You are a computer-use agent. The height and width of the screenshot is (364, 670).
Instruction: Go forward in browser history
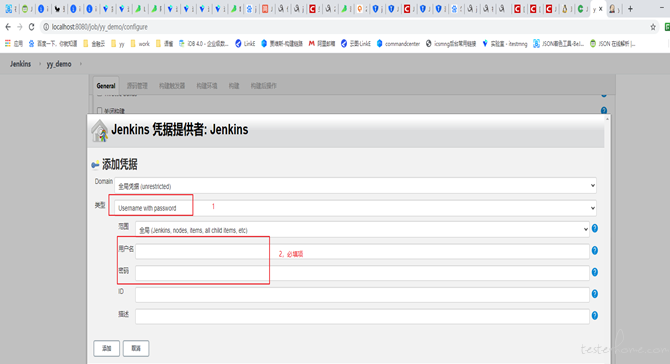pos(20,27)
